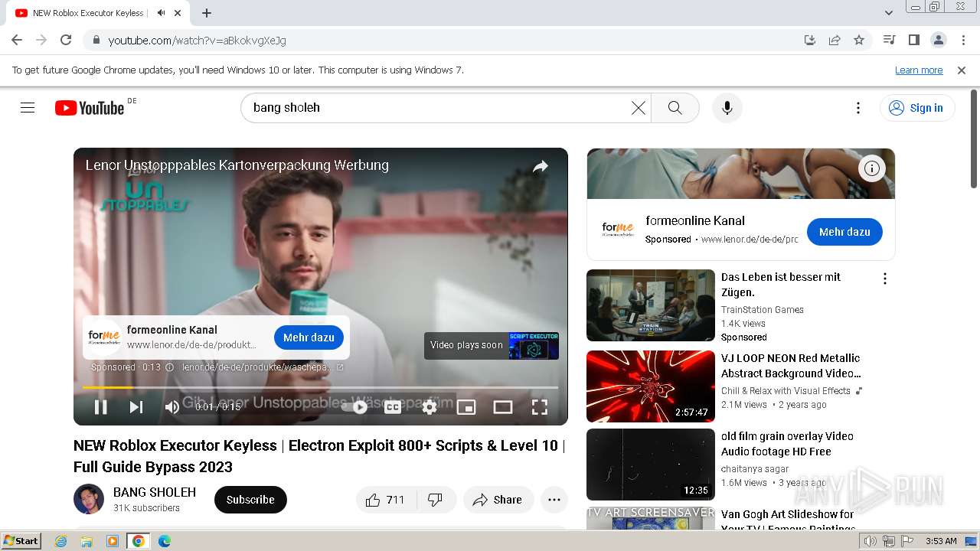Image resolution: width=980 pixels, height=551 pixels.
Task: Start voice search with the microphone
Action: click(x=727, y=108)
